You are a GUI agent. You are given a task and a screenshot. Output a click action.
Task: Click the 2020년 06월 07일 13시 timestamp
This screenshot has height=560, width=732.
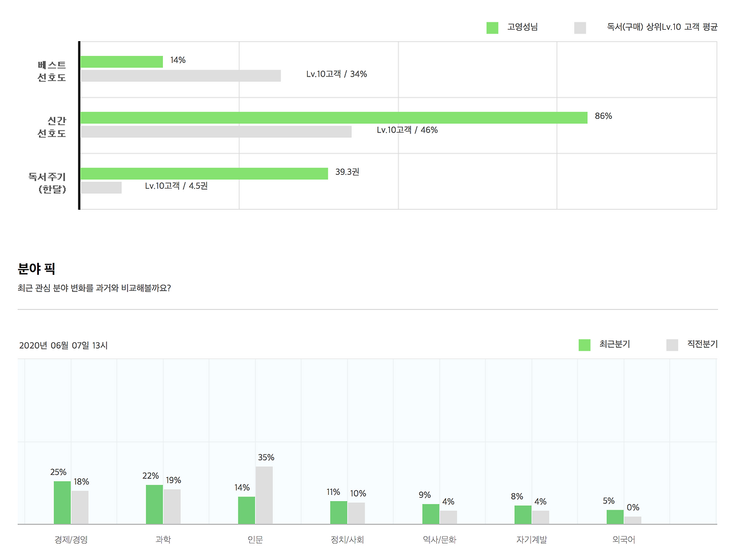pyautogui.click(x=63, y=345)
